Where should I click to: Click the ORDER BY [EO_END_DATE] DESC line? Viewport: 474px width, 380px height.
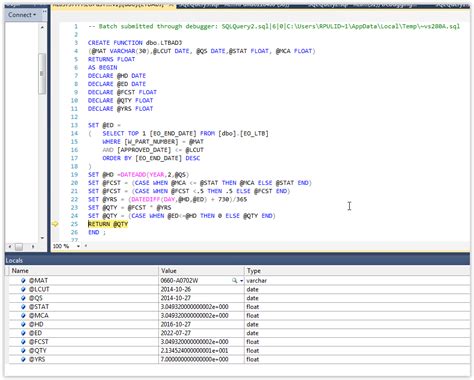[151, 158]
